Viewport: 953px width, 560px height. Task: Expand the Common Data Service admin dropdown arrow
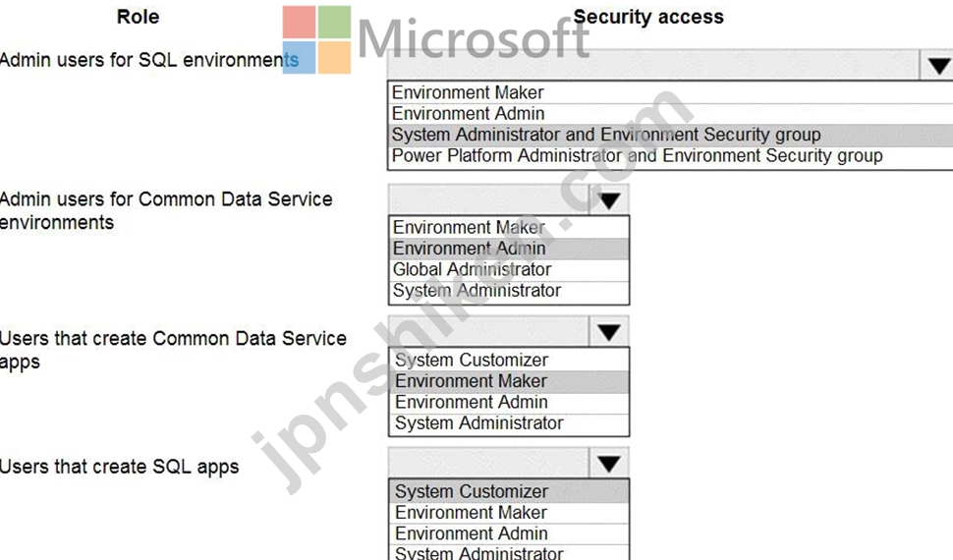[x=609, y=200]
